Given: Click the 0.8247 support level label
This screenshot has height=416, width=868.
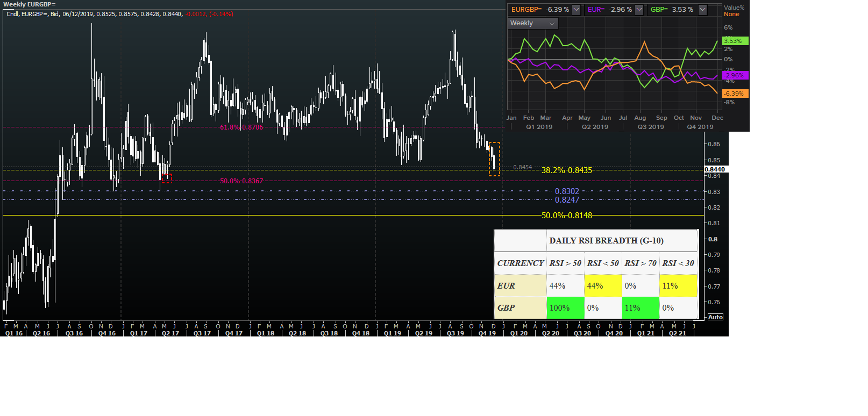Looking at the screenshot, I should click(x=567, y=200).
